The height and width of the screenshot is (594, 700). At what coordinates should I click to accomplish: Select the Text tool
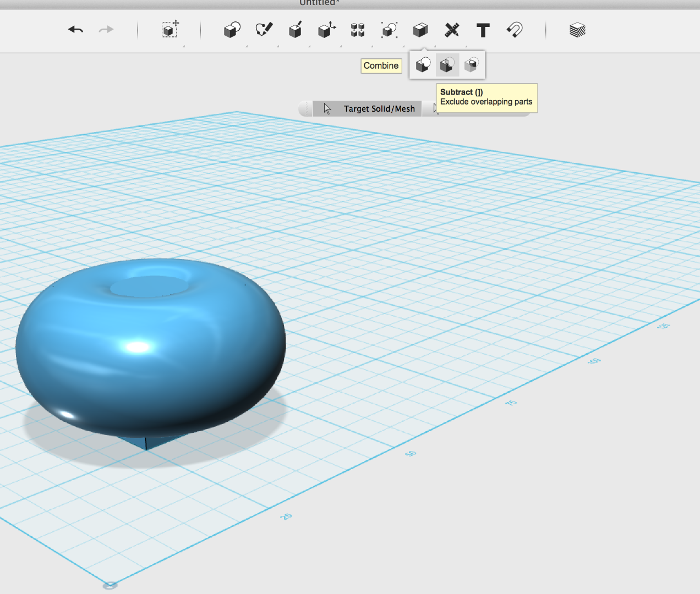pos(483,30)
